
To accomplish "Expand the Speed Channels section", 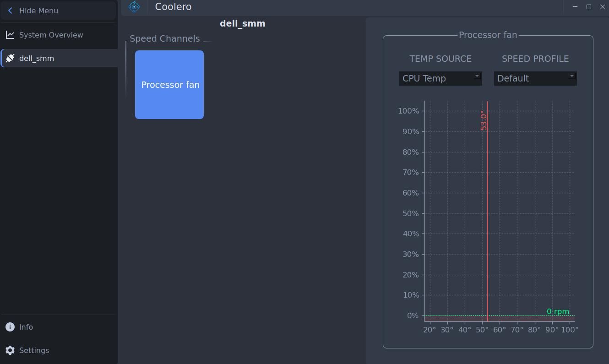I will [x=207, y=40].
